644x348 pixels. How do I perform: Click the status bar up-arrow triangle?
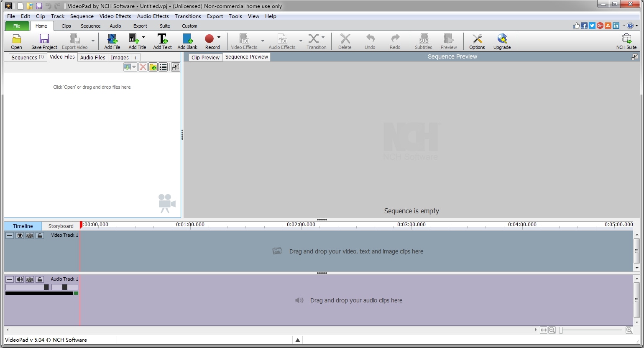click(x=298, y=340)
